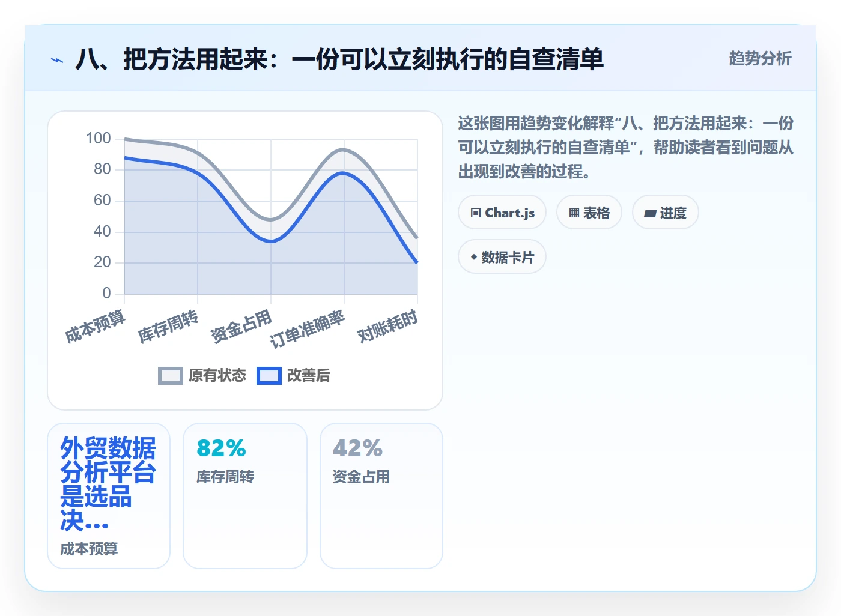Click the 库存周转 x-axis label
This screenshot has width=841, height=616.
tap(168, 326)
